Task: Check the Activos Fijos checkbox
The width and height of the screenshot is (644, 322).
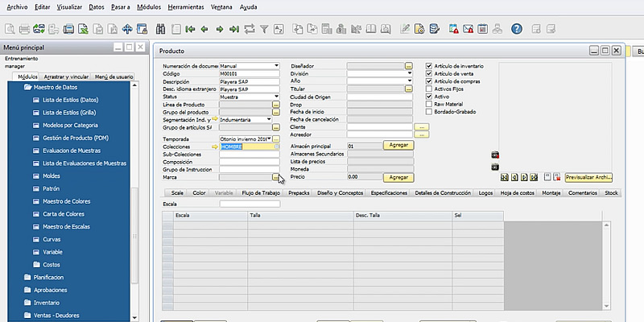Action: click(429, 89)
